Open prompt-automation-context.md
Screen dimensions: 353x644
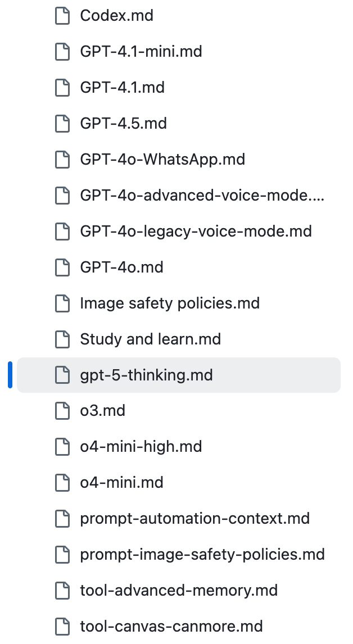tap(195, 519)
